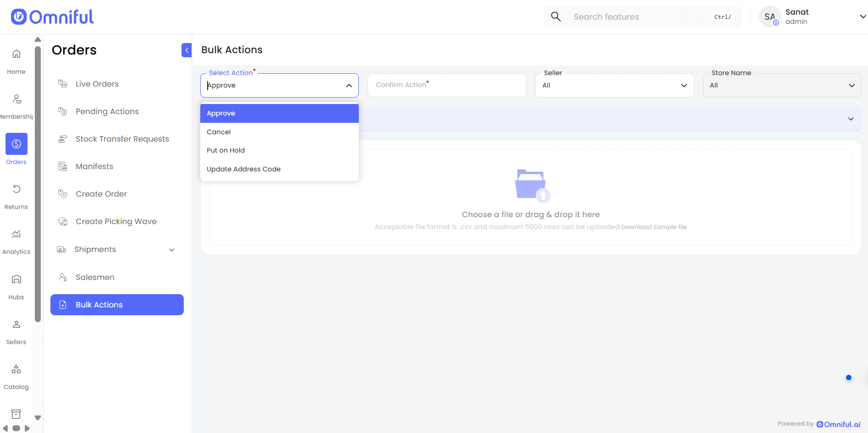Expand the Shipments submenu
Image resolution: width=868 pixels, height=433 pixels.
coord(171,250)
